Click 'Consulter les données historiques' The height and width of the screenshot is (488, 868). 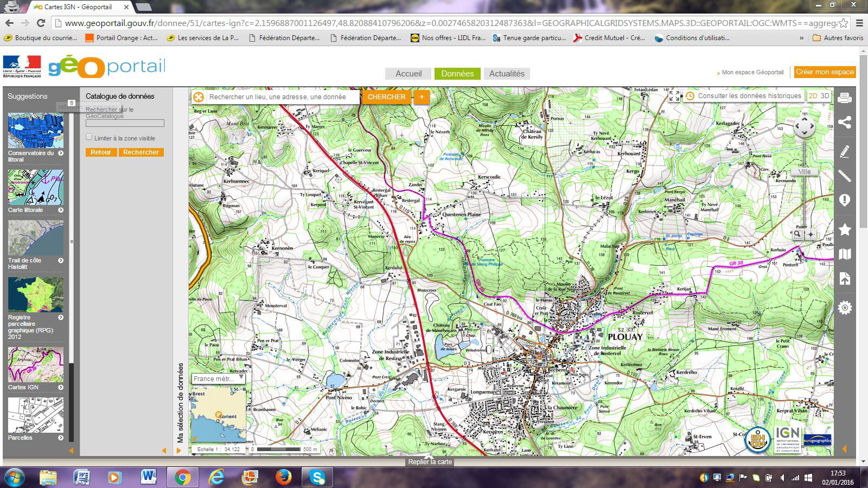749,96
